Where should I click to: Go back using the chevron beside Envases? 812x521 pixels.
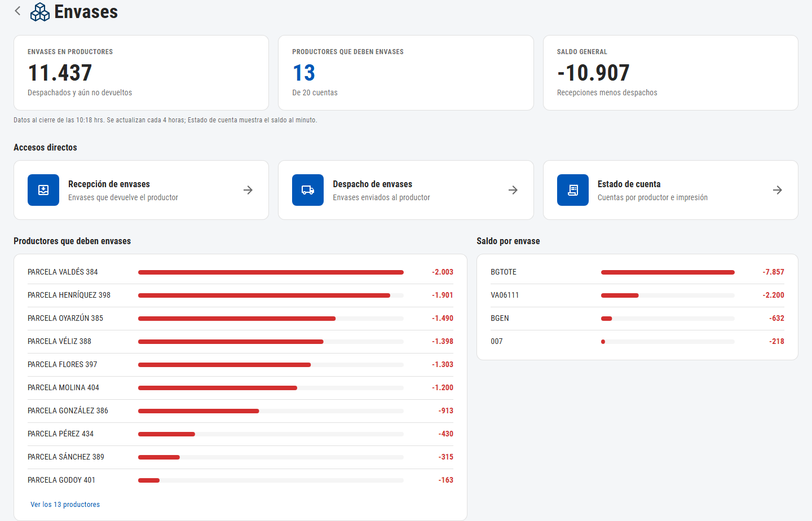[x=17, y=11]
